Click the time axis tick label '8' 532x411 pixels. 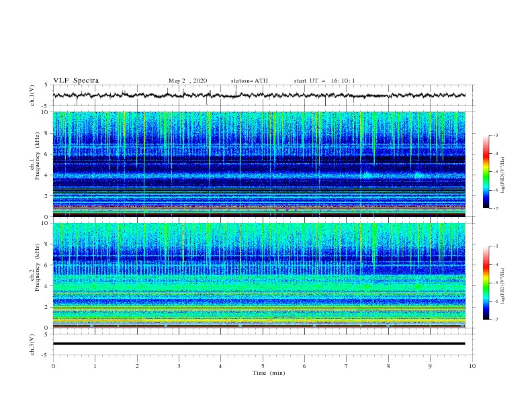click(388, 366)
